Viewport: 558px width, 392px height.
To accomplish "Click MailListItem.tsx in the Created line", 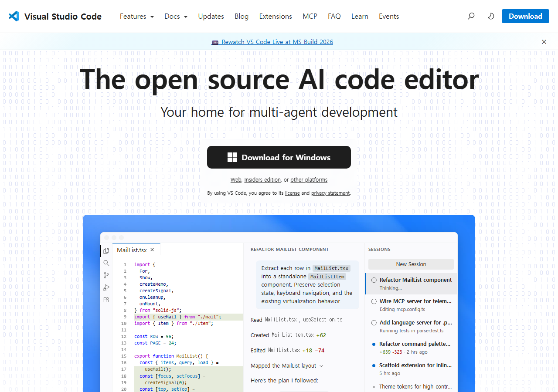I will tap(293, 335).
